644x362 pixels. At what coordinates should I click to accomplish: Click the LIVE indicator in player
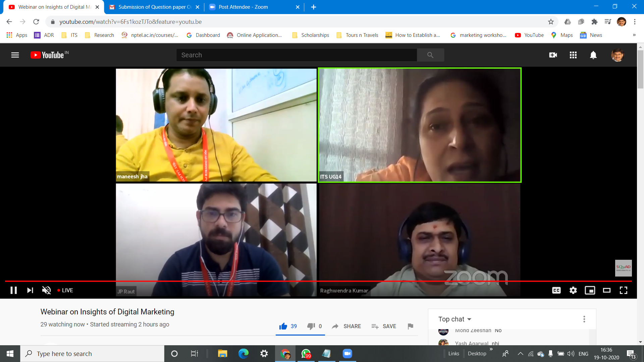coord(65,290)
